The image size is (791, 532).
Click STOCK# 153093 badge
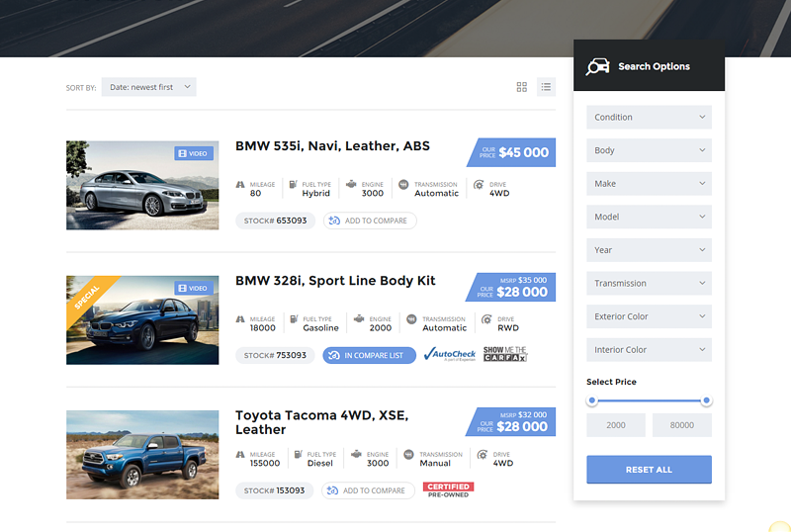pos(275,490)
